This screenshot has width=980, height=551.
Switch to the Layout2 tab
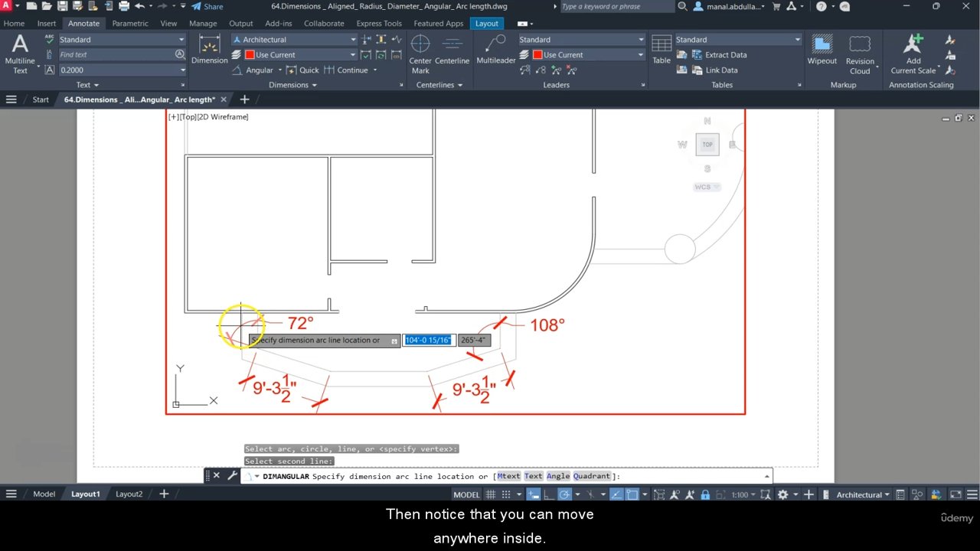pos(129,494)
